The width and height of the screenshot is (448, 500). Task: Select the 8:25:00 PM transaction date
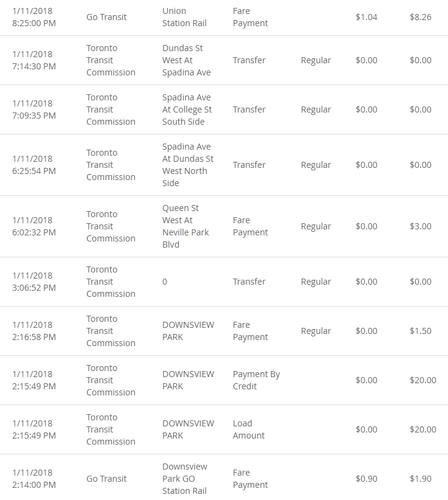[32, 17]
